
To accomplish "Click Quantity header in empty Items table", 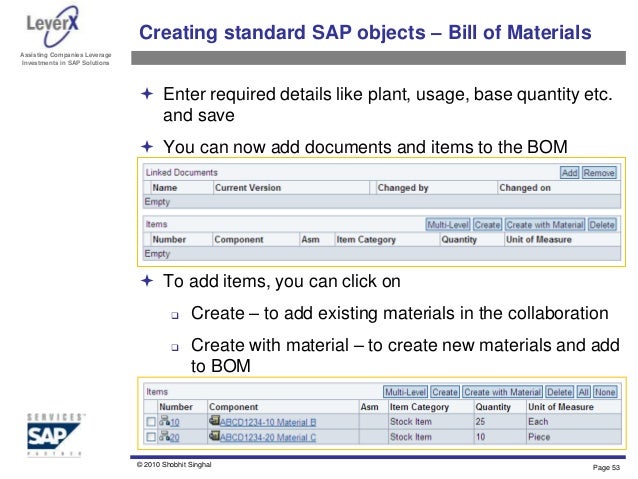I will point(459,239).
